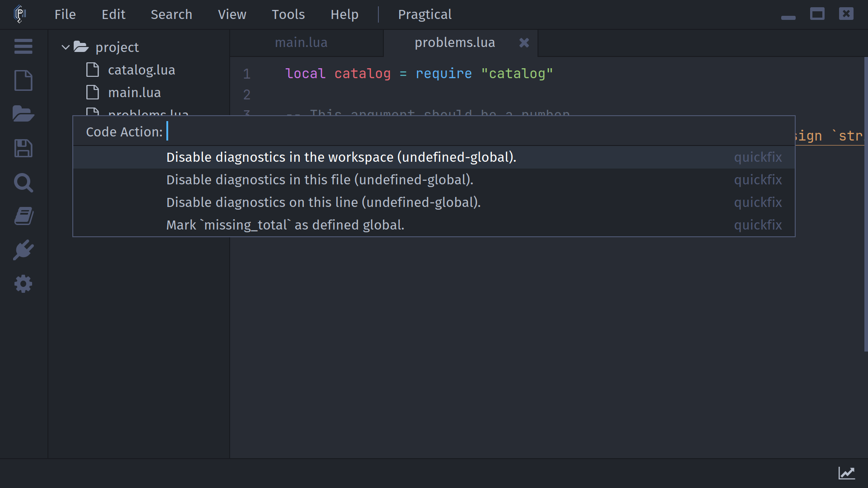Click the Pragtical logo icon
The width and height of the screenshot is (868, 488).
coord(20,14)
